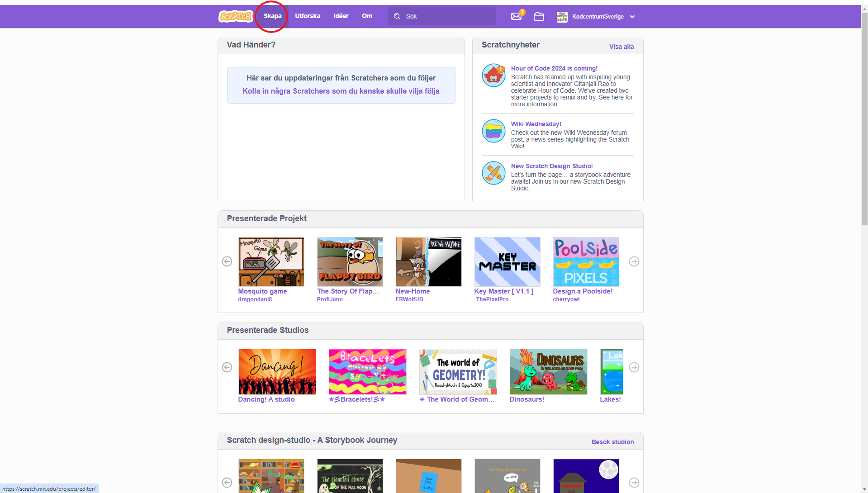Open My Stuff folder icon
Screen dimensions: 868x493
[539, 16]
